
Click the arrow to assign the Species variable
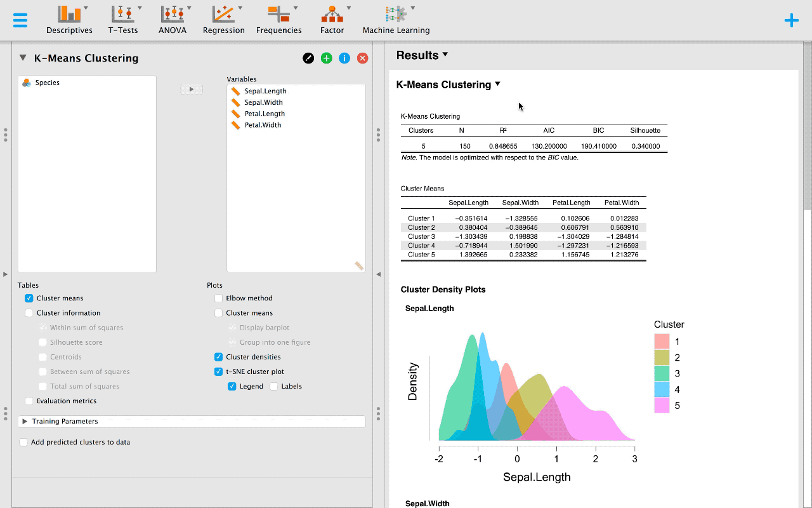click(x=192, y=89)
